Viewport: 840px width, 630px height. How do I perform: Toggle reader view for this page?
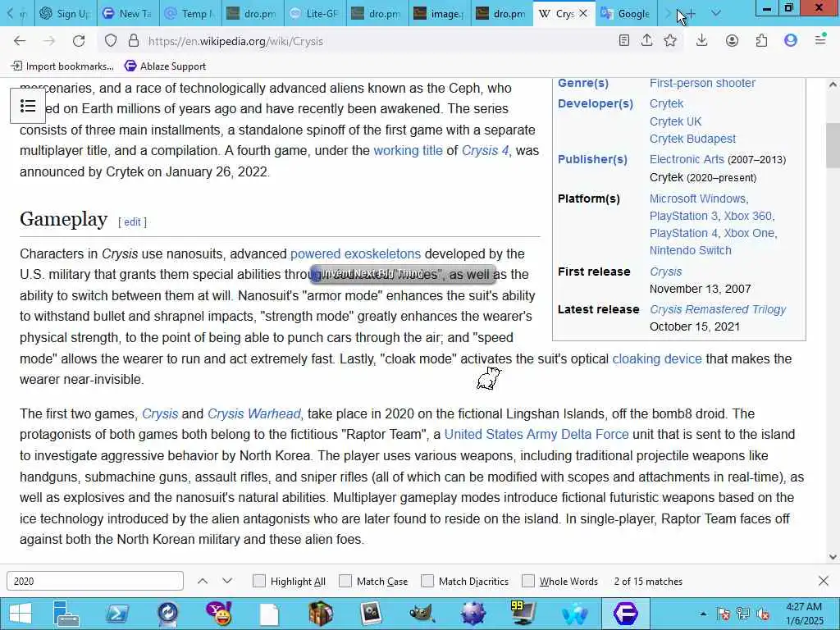point(623,41)
